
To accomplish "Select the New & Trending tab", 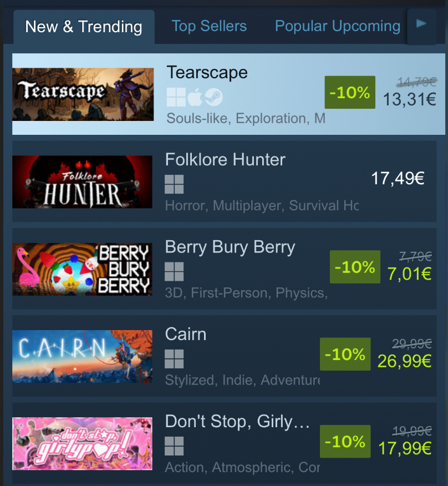I will (x=84, y=27).
